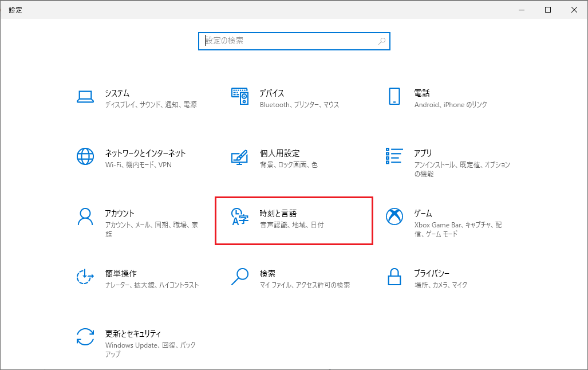588x370 pixels.
Task: Click the 時刻と言語 clock icon
Action: tap(240, 217)
